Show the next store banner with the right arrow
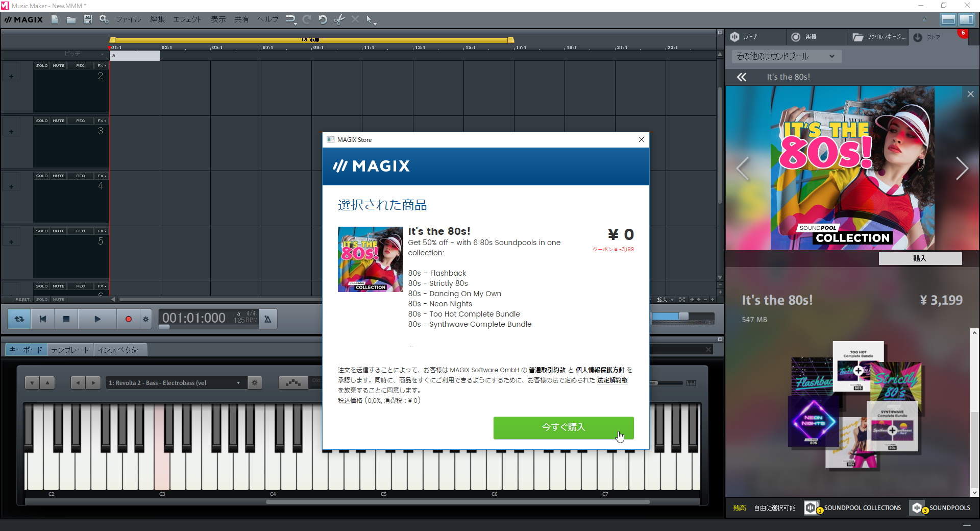The height and width of the screenshot is (531, 980). (962, 168)
